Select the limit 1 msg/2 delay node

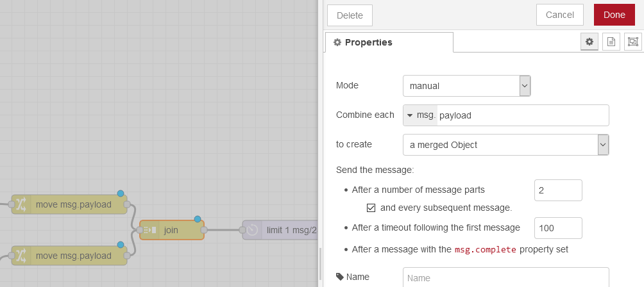[280, 230]
